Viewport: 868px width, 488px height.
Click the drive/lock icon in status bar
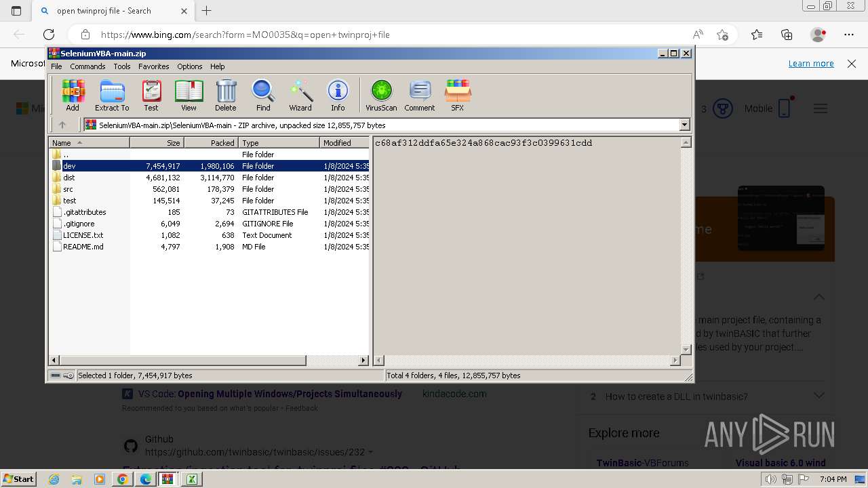62,375
